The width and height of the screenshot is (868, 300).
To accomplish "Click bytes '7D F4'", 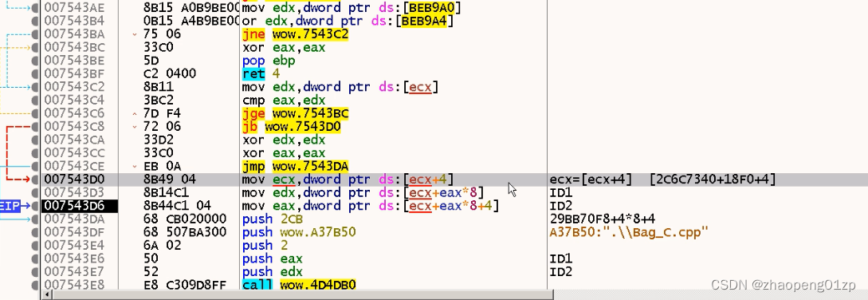I will pos(162,113).
